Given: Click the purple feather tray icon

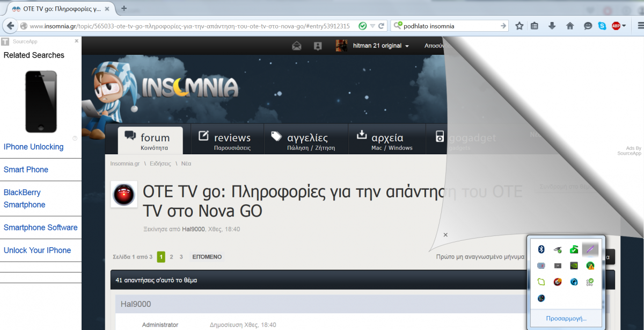Looking at the screenshot, I should 590,249.
